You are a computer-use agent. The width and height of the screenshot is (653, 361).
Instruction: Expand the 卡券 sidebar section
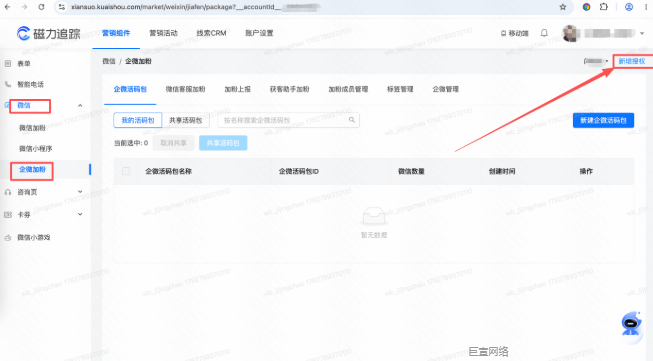click(80, 214)
